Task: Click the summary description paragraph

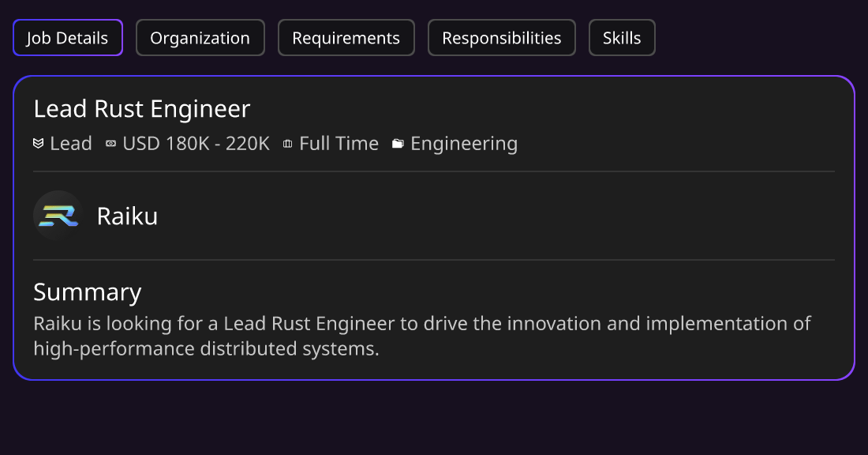Action: (422, 336)
